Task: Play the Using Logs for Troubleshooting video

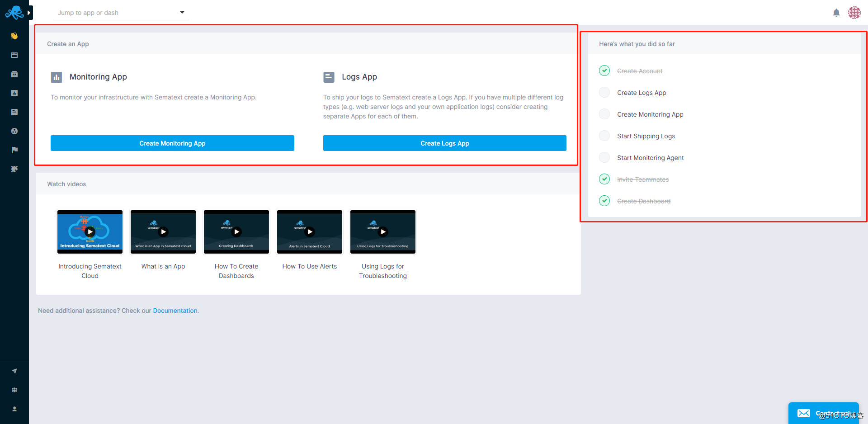Action: click(x=383, y=231)
